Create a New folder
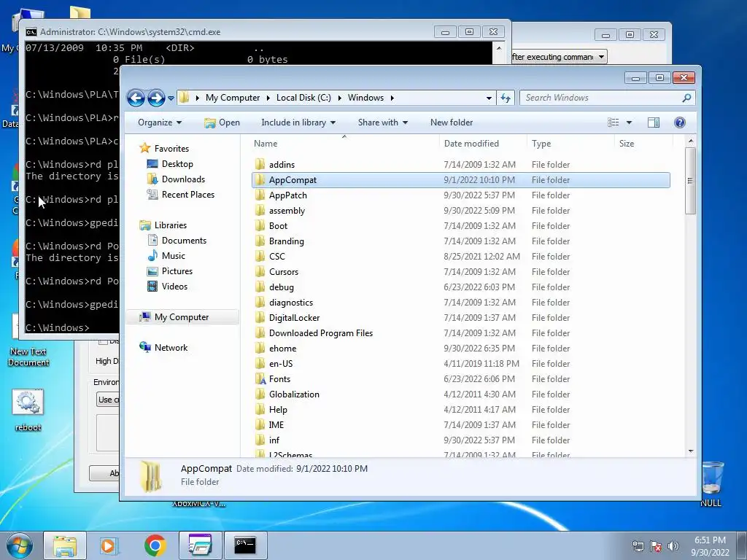The height and width of the screenshot is (560, 747). (x=452, y=122)
